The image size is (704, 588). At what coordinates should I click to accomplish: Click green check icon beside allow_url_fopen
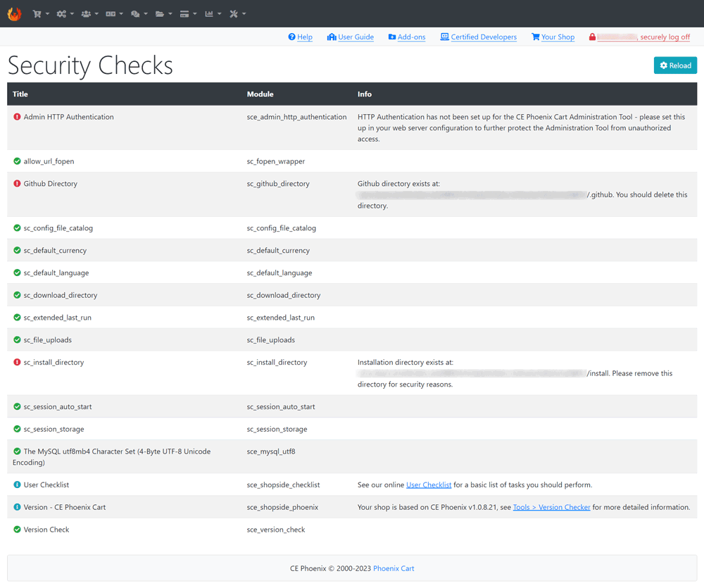tap(17, 161)
